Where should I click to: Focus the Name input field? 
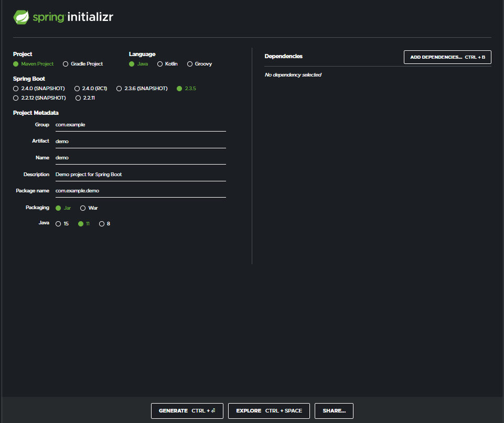click(x=141, y=158)
